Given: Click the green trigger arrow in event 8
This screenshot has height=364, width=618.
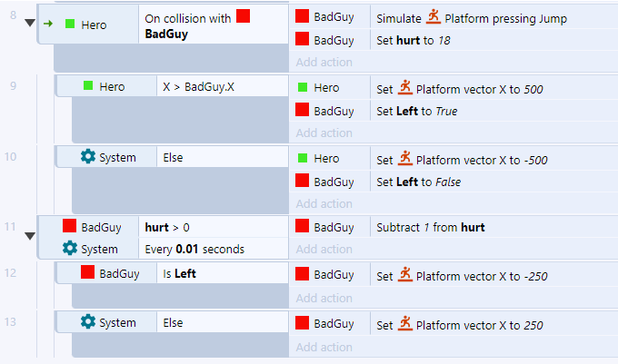Looking at the screenshot, I should point(48,24).
